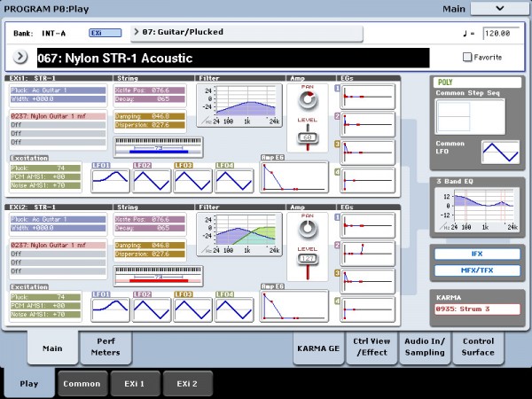Open the MFX/TFX effects page
Screen dimensions: 532x399
pyautogui.click(x=477, y=270)
